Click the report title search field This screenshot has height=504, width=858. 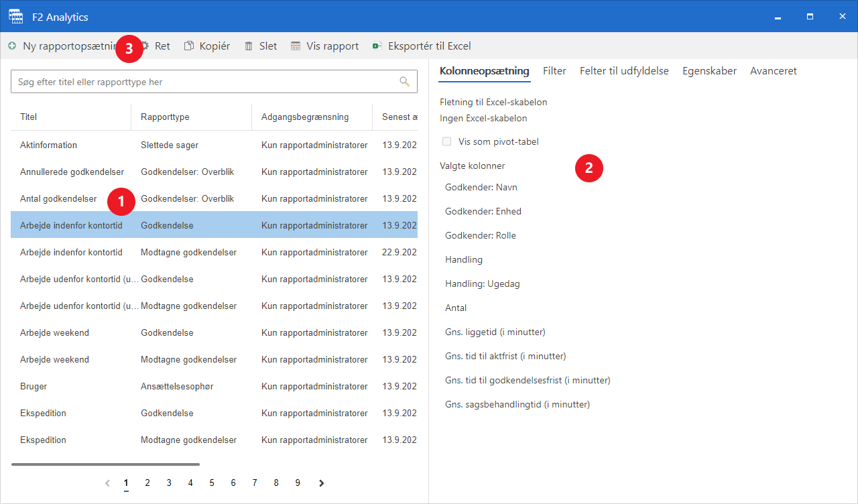[x=201, y=82]
